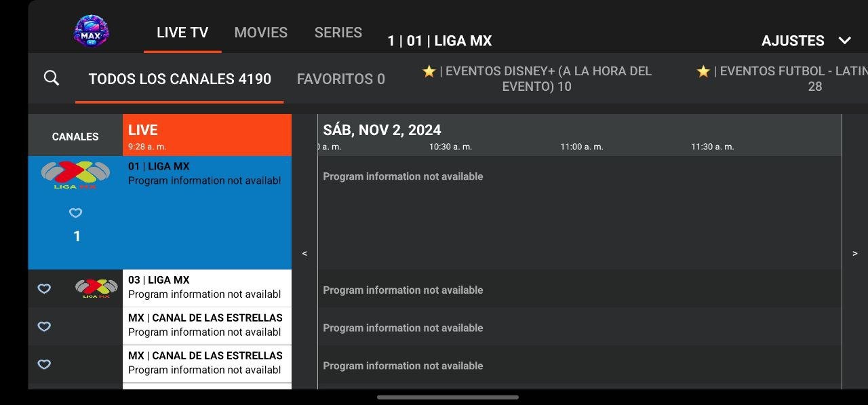The image size is (868, 405).
Task: Open the SERIES tab
Action: click(x=338, y=33)
